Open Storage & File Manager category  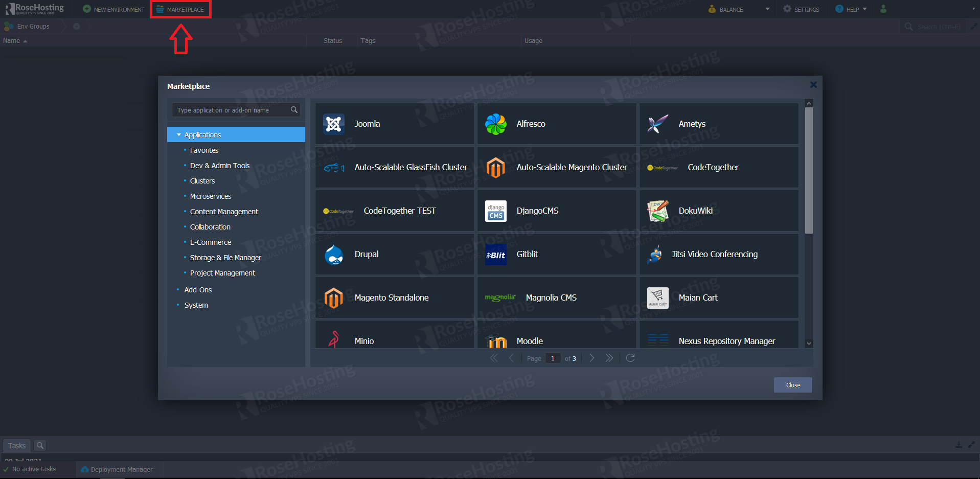click(225, 258)
